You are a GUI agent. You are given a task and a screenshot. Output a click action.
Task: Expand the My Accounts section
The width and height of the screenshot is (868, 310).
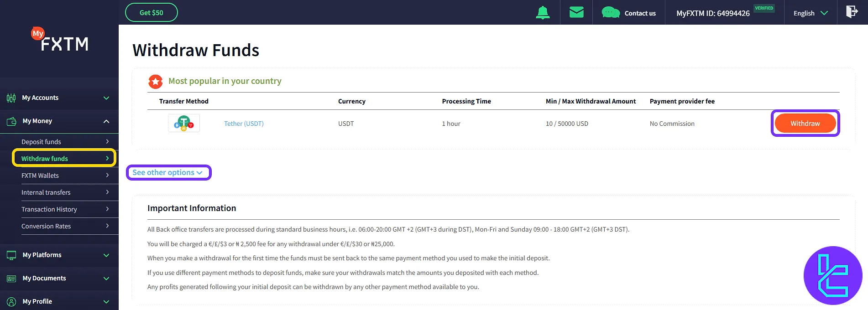(59, 98)
